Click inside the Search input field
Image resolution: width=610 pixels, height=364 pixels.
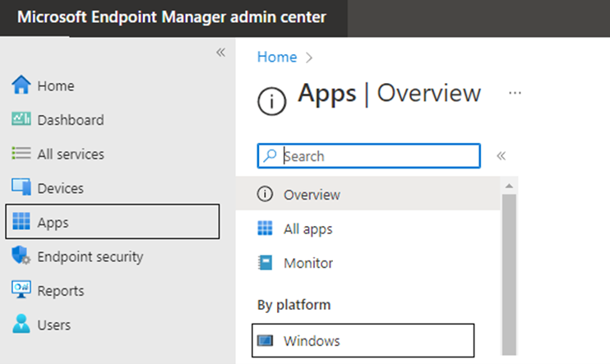click(x=369, y=156)
